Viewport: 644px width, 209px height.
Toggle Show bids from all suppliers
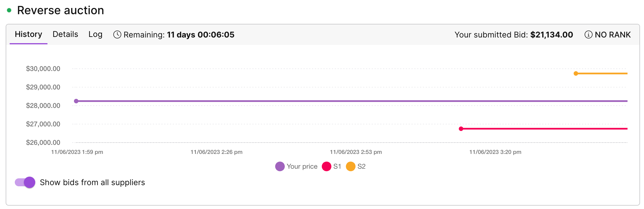pyautogui.click(x=25, y=182)
